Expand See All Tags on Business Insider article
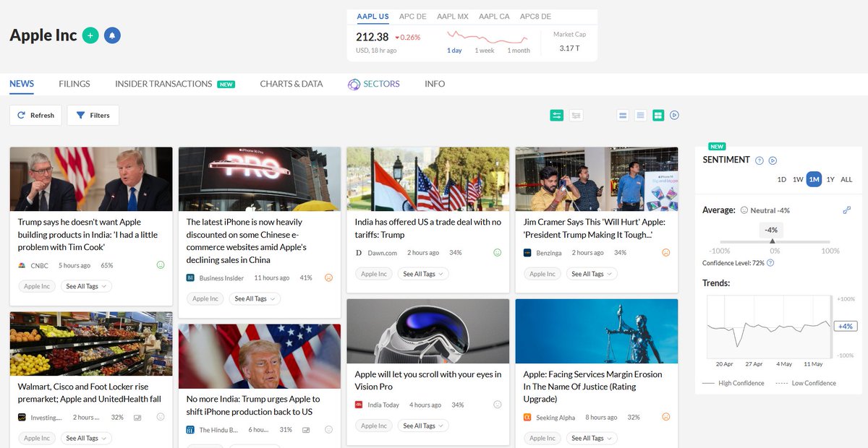Image resolution: width=868 pixels, height=448 pixels. (255, 298)
